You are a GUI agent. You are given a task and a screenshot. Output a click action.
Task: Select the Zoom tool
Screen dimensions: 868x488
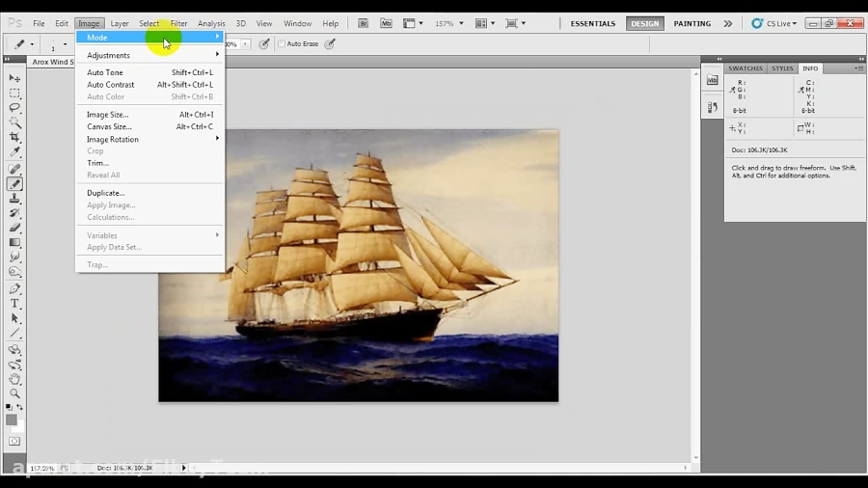pos(14,393)
